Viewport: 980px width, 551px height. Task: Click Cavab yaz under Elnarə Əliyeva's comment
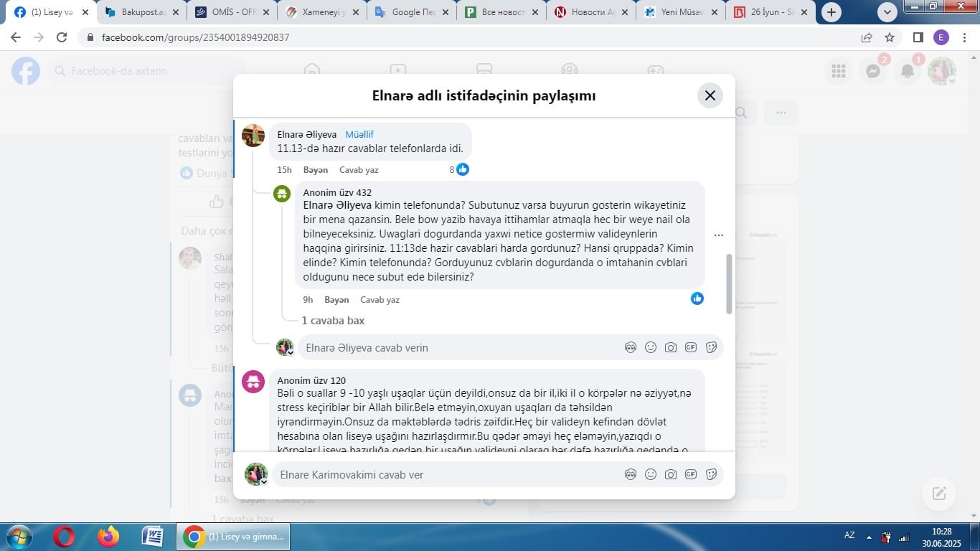tap(359, 170)
